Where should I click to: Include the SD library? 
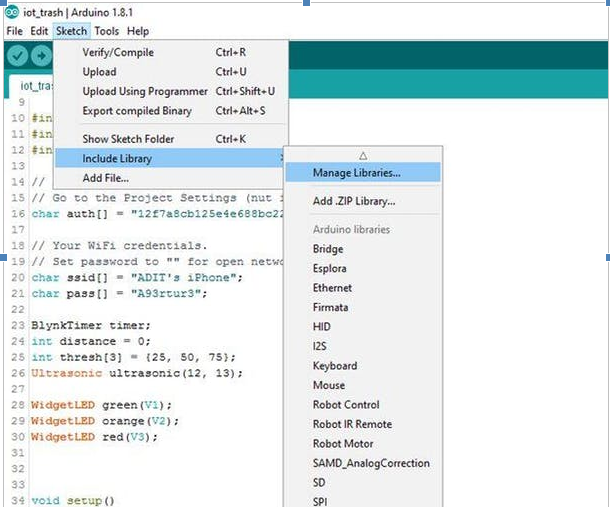363,482
